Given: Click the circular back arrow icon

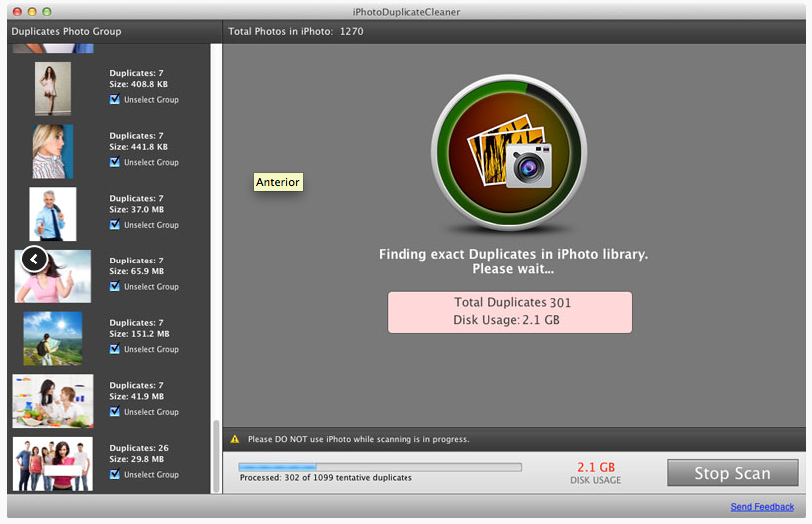Looking at the screenshot, I should coord(34,259).
